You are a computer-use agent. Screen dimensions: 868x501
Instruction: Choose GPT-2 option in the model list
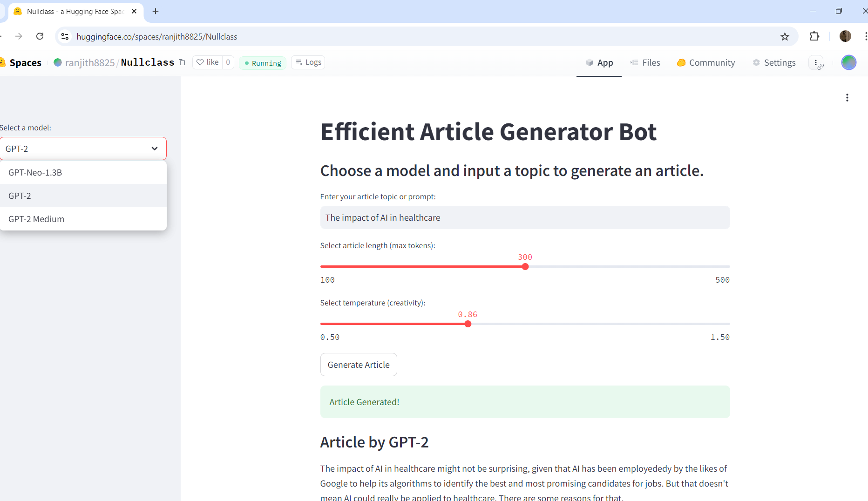click(83, 196)
